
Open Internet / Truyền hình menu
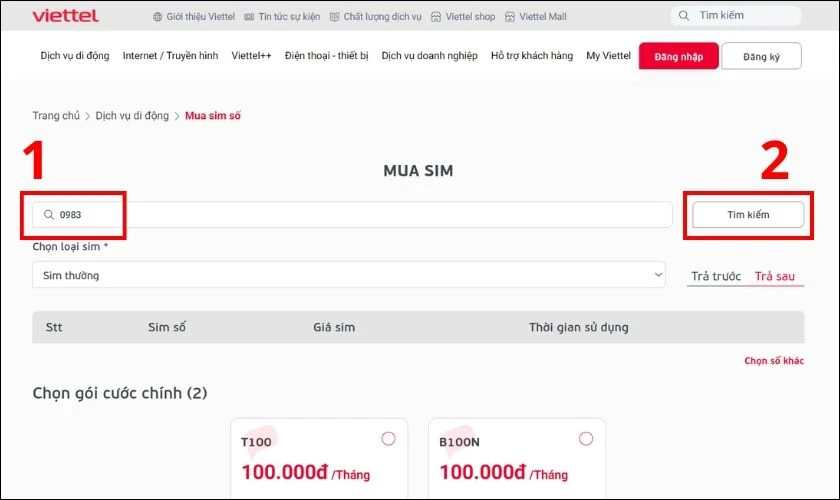pos(170,56)
